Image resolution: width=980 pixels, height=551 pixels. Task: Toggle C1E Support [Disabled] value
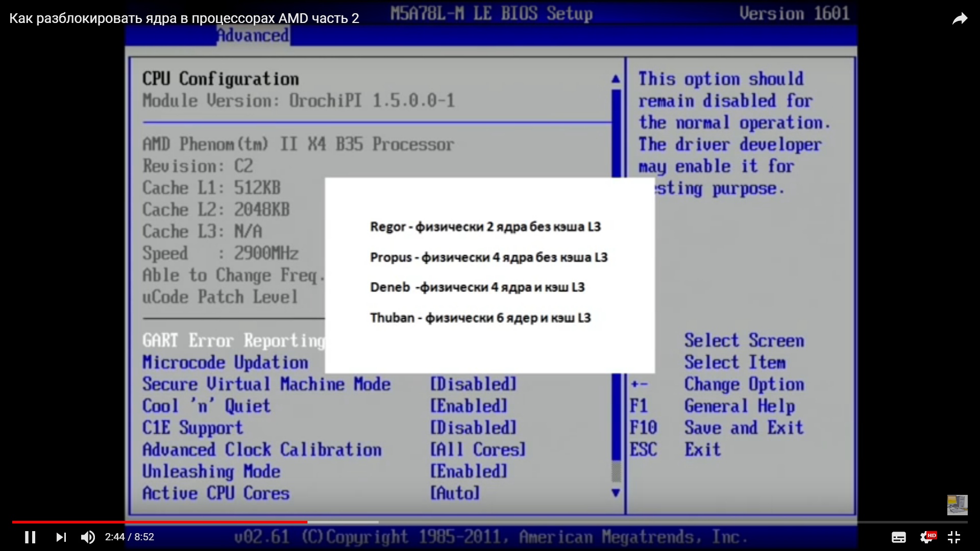coord(473,428)
